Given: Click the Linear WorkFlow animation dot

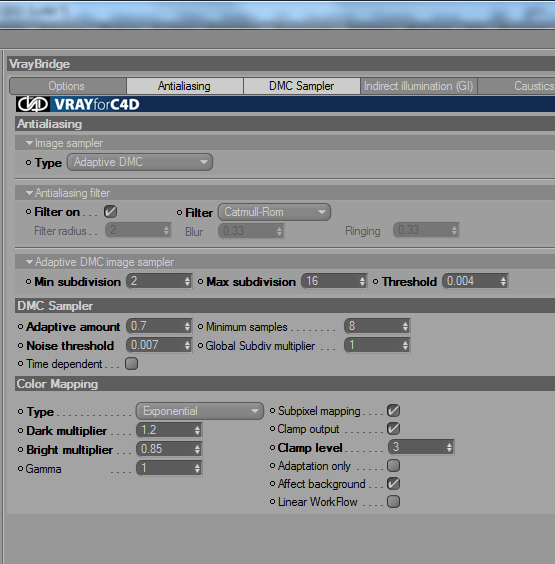Looking at the screenshot, I should (273, 502).
